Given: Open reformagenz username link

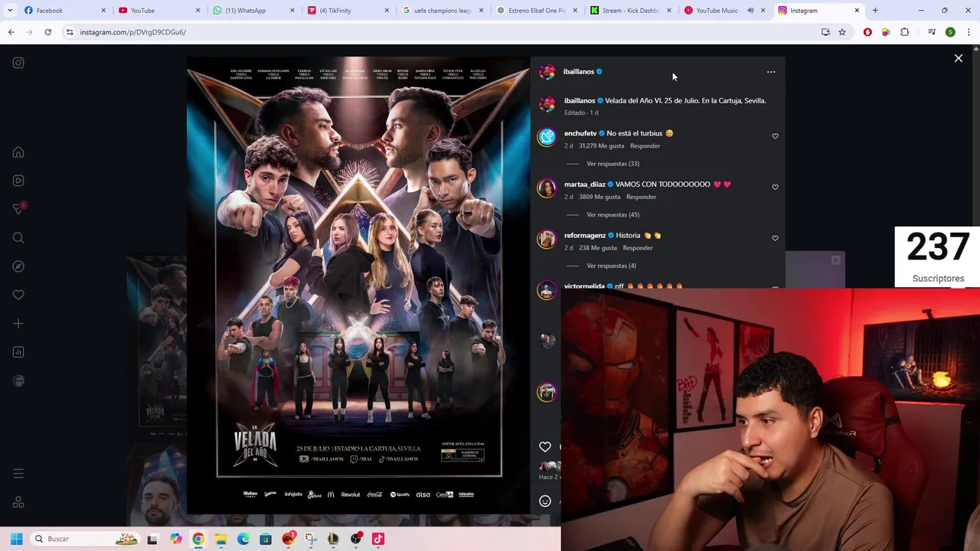Looking at the screenshot, I should point(585,236).
